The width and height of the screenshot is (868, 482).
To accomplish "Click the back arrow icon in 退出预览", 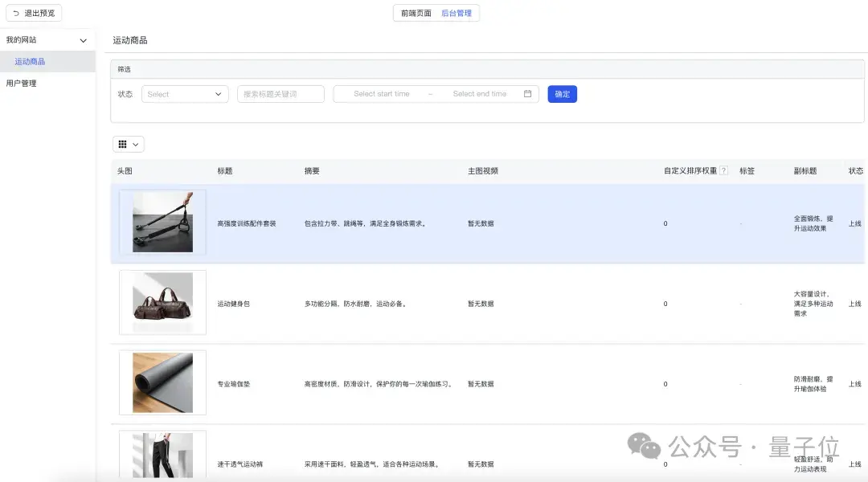I will [x=15, y=12].
